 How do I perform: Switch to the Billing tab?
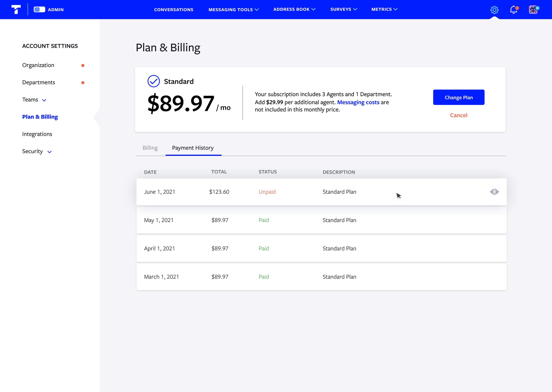click(150, 148)
